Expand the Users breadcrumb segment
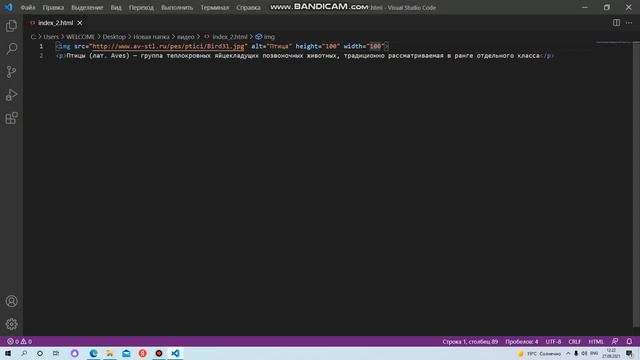Image resolution: width=640 pixels, height=360 pixels. [51, 37]
